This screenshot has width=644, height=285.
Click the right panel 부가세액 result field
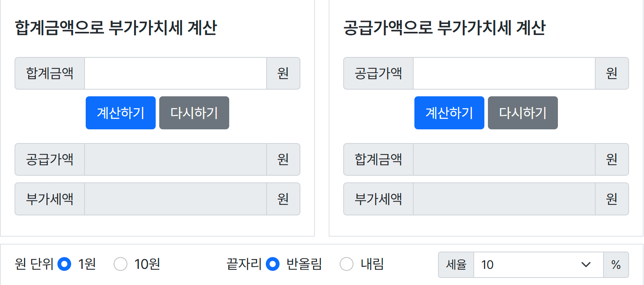pos(504,199)
